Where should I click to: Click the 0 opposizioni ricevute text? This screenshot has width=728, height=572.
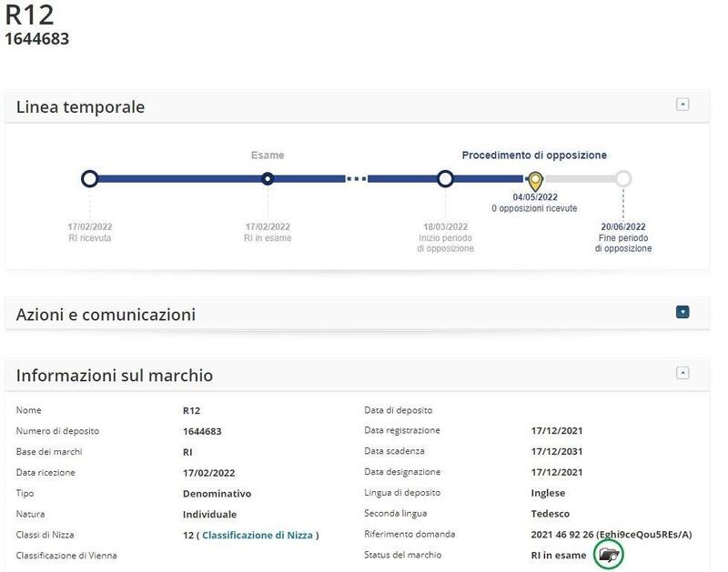coord(534,208)
